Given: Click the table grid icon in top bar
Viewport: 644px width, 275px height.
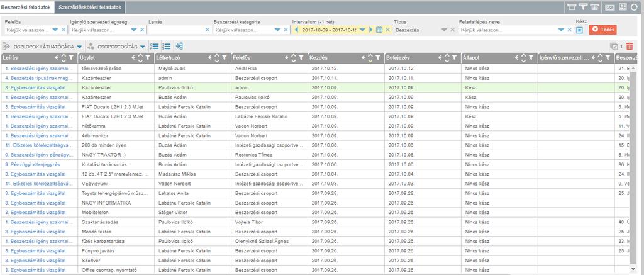Looking at the screenshot, I should pyautogui.click(x=594, y=7).
